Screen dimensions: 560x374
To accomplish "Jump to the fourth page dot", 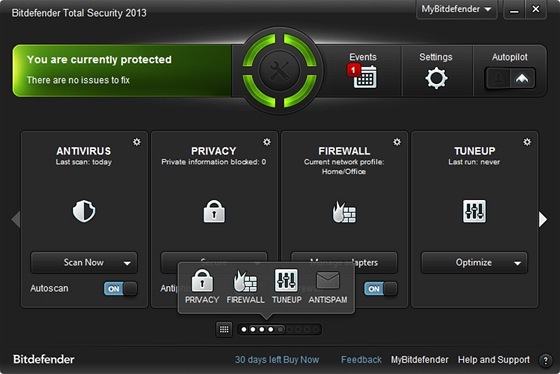I will 270,329.
